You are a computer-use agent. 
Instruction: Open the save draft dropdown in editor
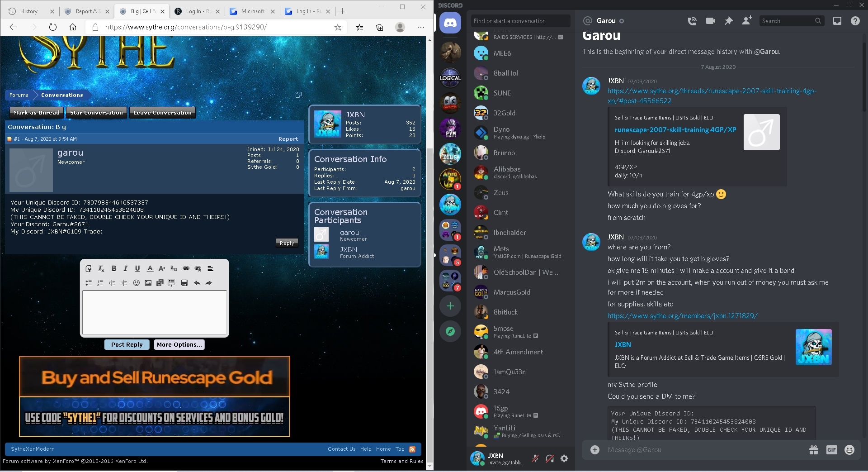[x=184, y=283]
